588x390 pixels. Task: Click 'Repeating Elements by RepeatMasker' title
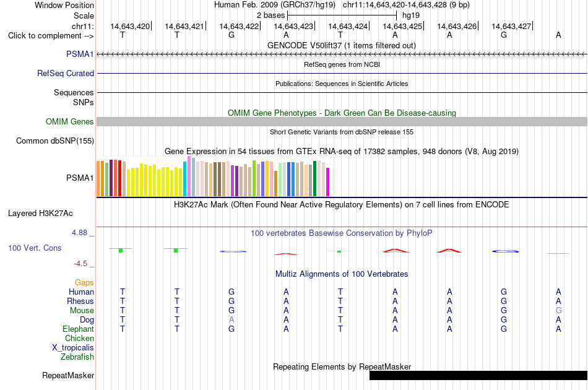coord(342,366)
